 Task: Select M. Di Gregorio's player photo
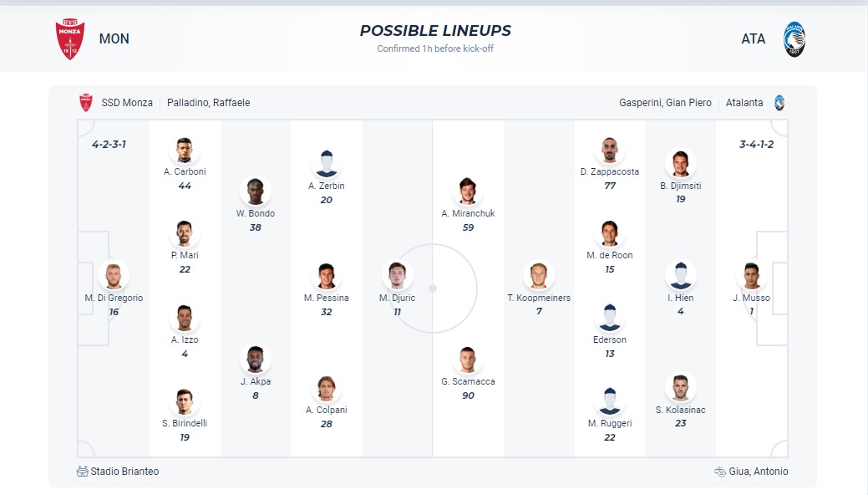[x=114, y=276]
